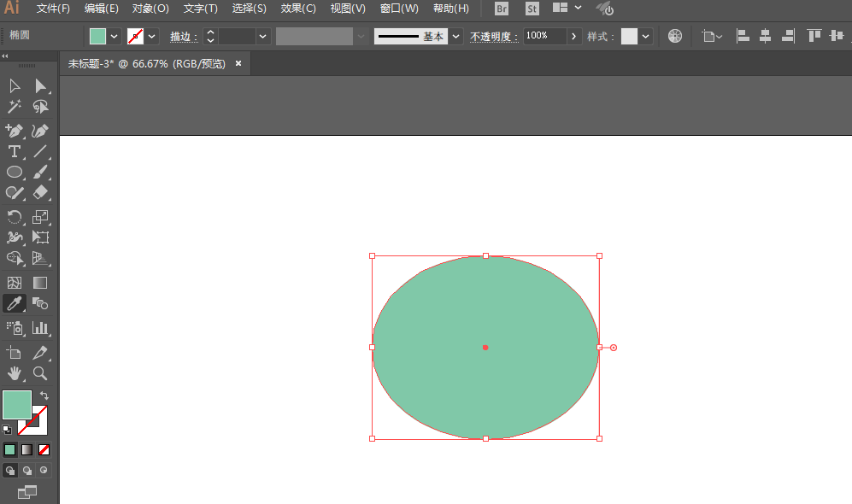The image size is (852, 504).
Task: Select the Eyedropper tool
Action: coord(15,303)
